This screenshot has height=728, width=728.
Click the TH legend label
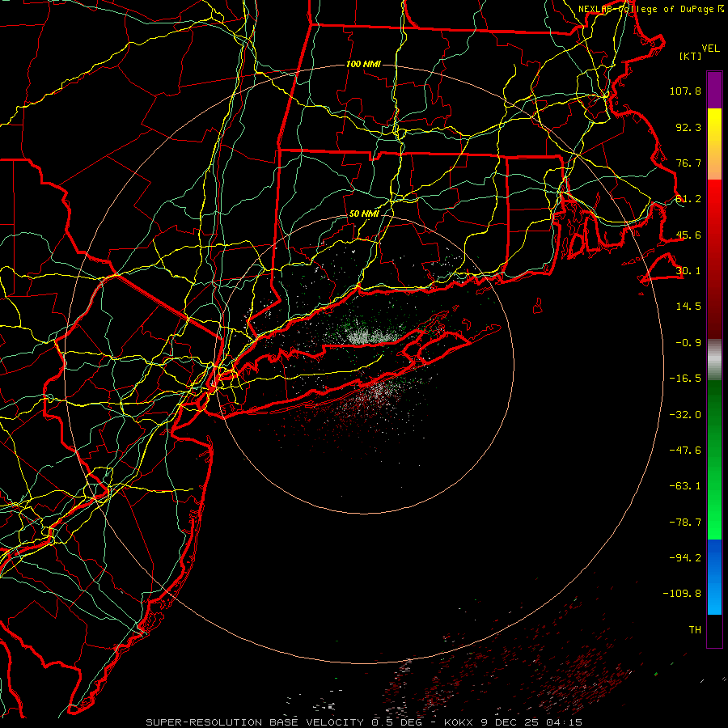[x=695, y=630]
